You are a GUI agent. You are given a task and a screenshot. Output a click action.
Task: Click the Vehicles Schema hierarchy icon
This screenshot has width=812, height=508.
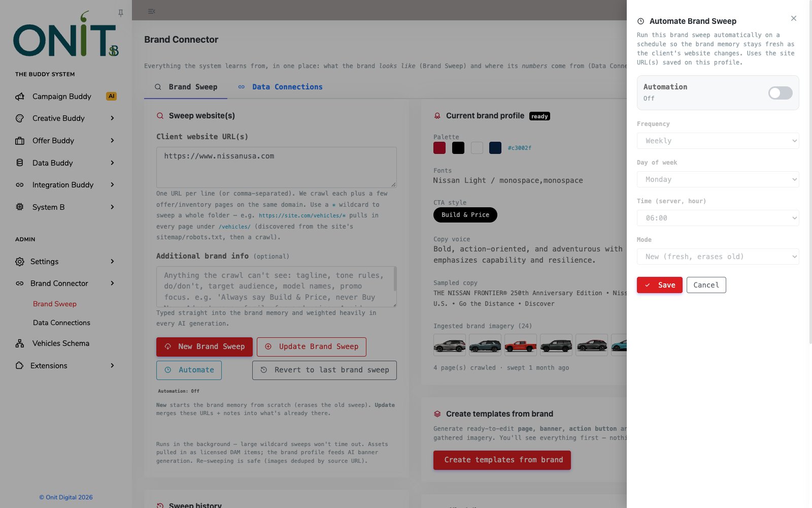tap(20, 343)
